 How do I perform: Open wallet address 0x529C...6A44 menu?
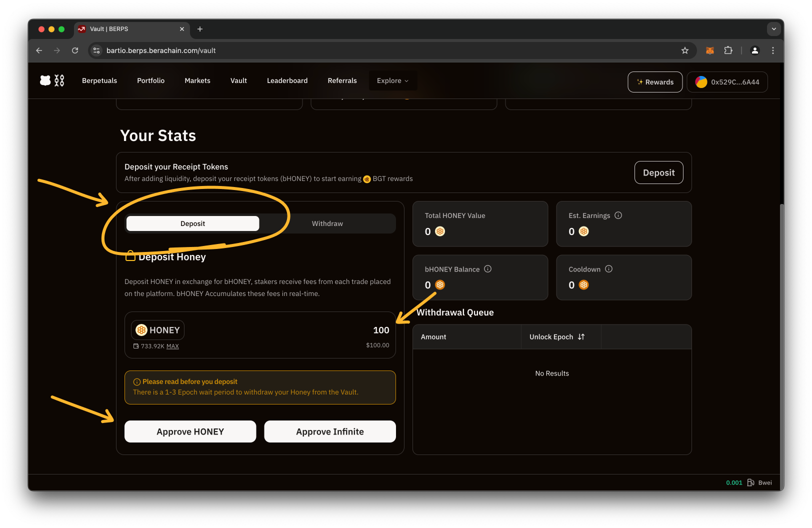tap(727, 82)
